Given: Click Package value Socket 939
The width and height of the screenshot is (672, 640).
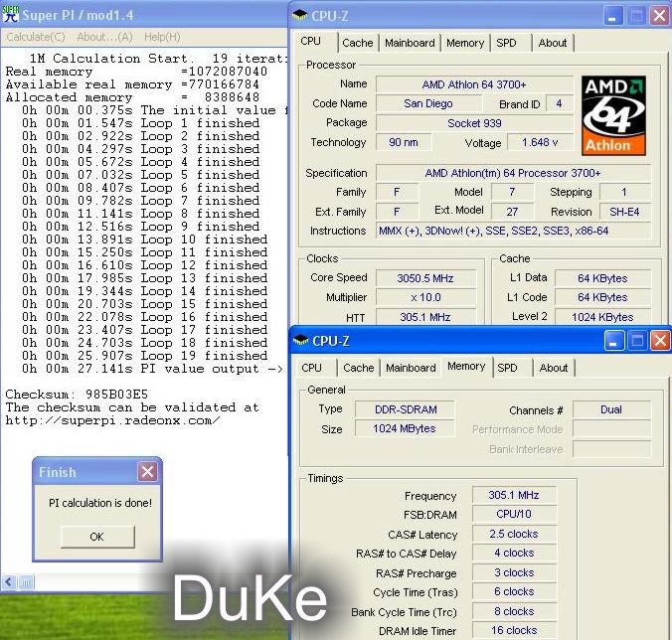Looking at the screenshot, I should [474, 123].
